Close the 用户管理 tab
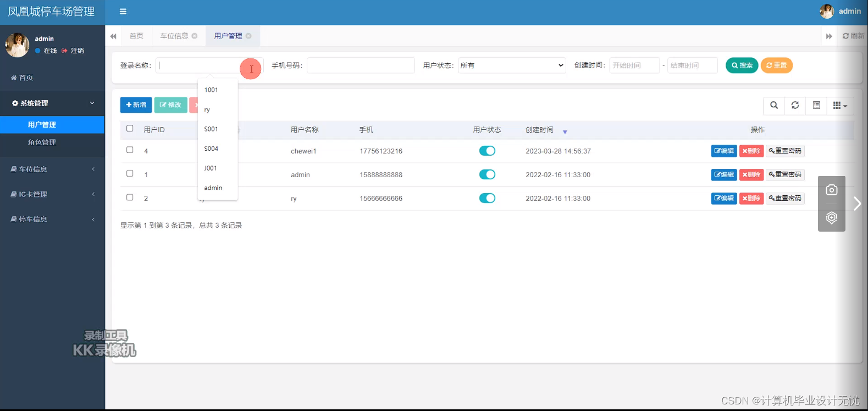 point(248,36)
